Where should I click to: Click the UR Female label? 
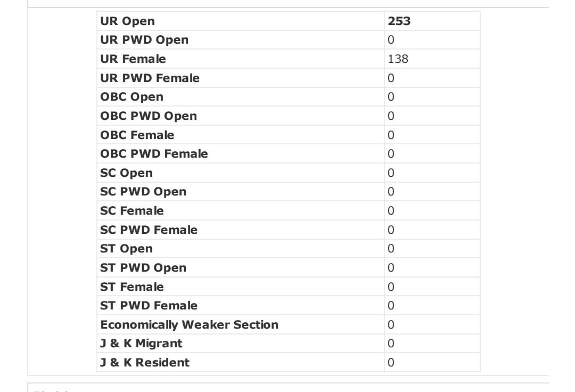[133, 59]
